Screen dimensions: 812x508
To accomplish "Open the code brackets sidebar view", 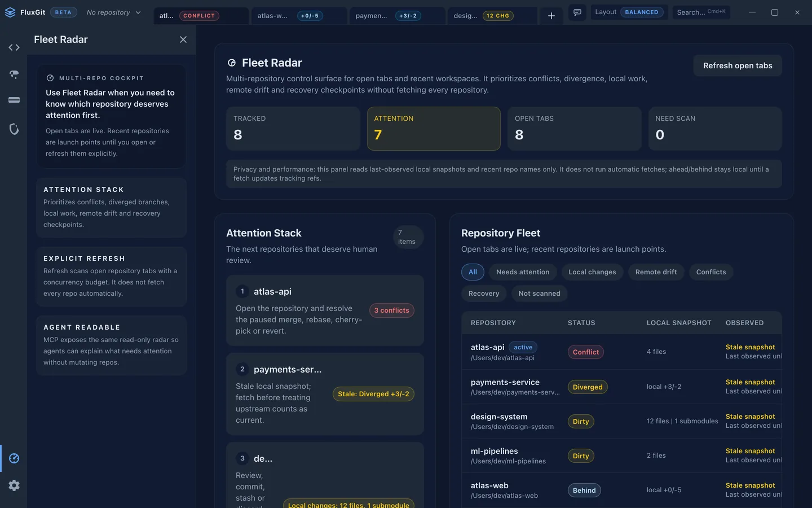I will pyautogui.click(x=14, y=47).
